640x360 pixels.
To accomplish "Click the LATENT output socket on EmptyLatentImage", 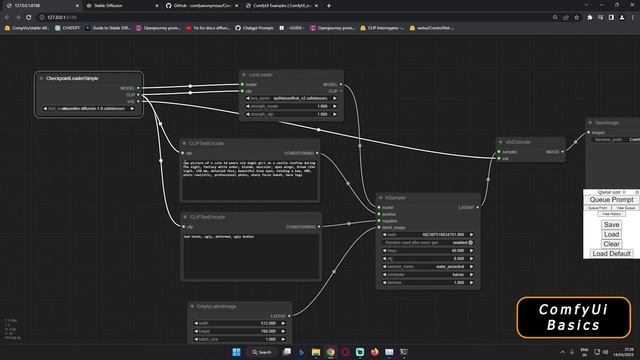I will tap(289, 316).
